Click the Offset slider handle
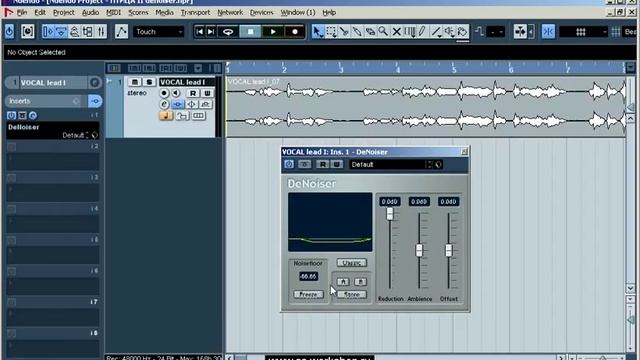Screen dimensions: 640x360 pyautogui.click(x=449, y=250)
